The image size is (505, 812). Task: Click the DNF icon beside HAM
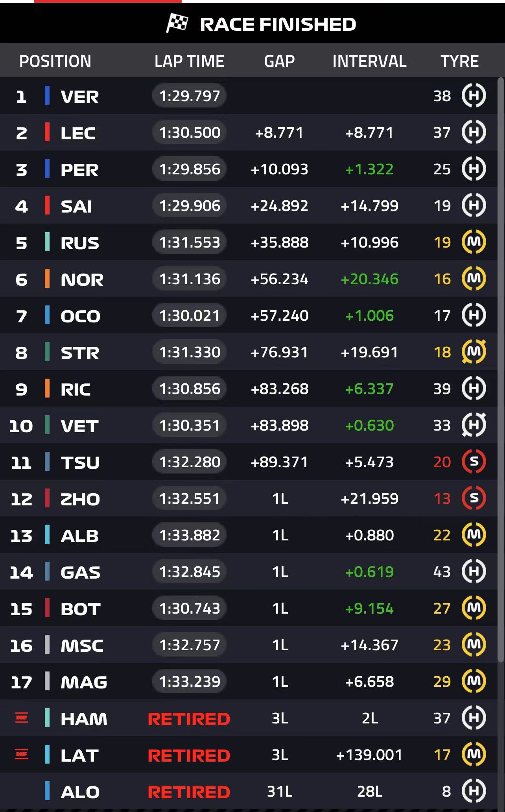[x=22, y=718]
